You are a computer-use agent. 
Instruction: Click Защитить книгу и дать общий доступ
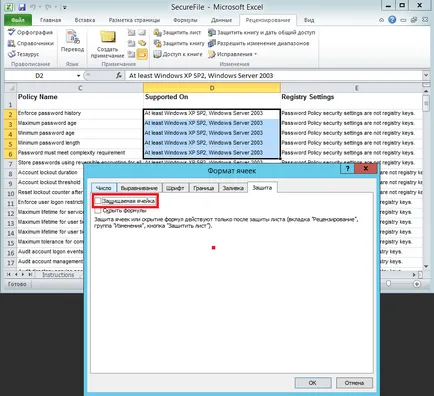pyautogui.click(x=261, y=32)
